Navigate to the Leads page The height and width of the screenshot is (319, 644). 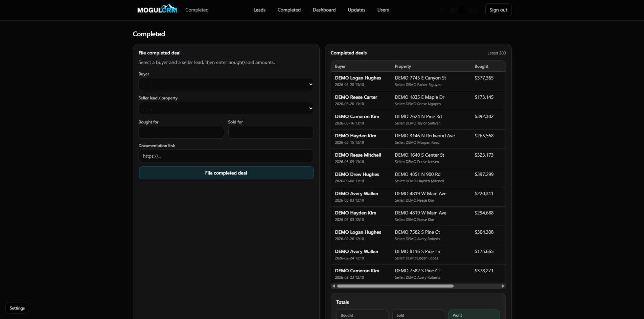[x=259, y=10]
